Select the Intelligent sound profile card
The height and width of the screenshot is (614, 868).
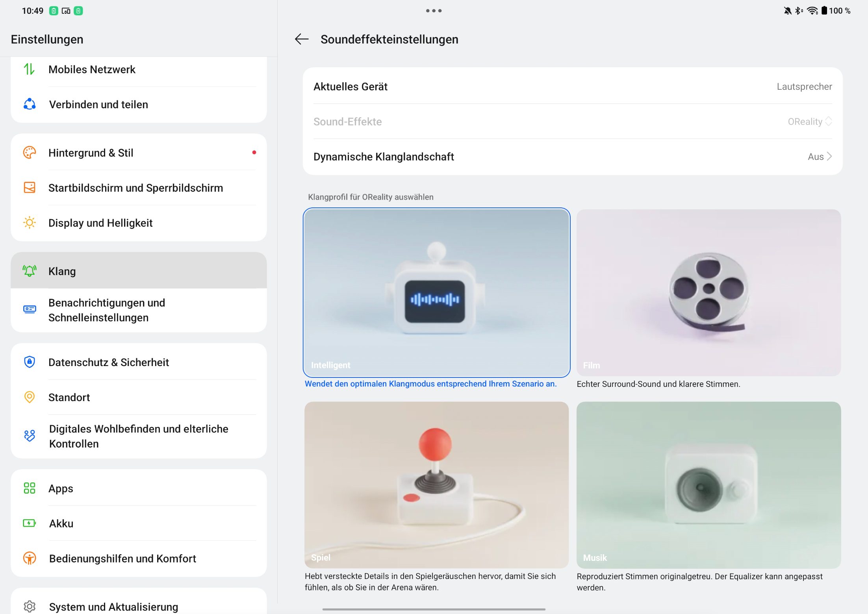point(436,292)
